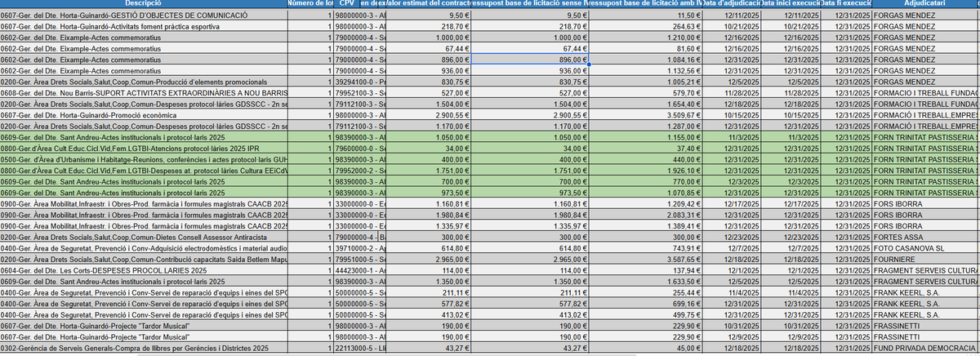Click the 11/28/2025 adjudication date cell

732,93
